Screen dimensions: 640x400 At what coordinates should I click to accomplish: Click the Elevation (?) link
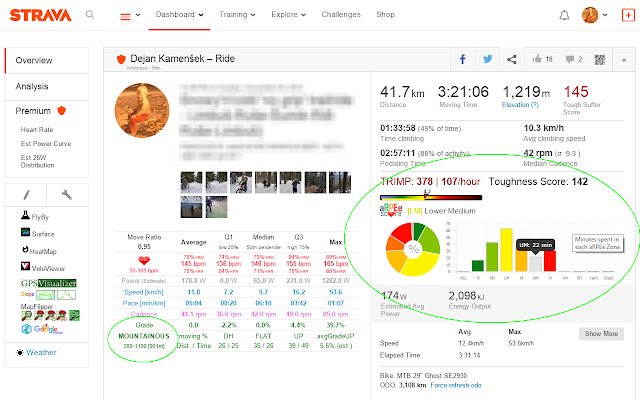point(520,105)
